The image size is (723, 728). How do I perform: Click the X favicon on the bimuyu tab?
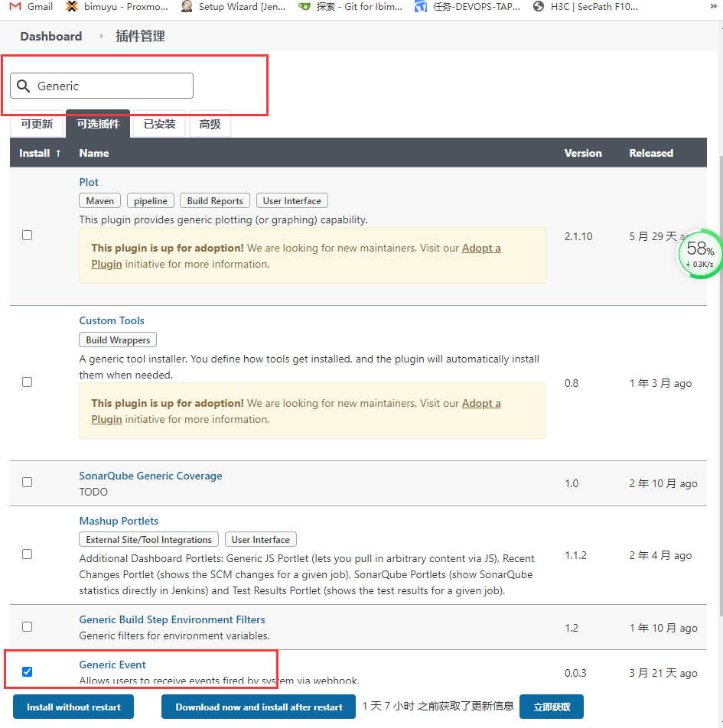(x=73, y=8)
